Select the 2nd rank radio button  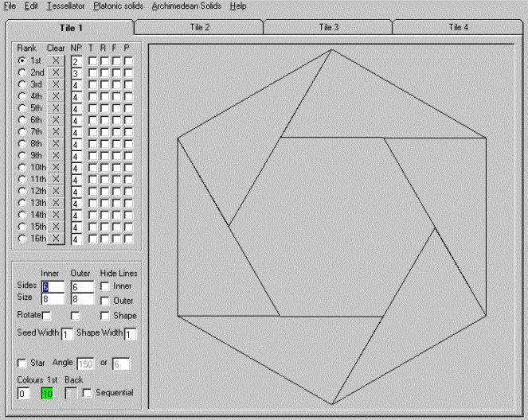pyautogui.click(x=22, y=72)
